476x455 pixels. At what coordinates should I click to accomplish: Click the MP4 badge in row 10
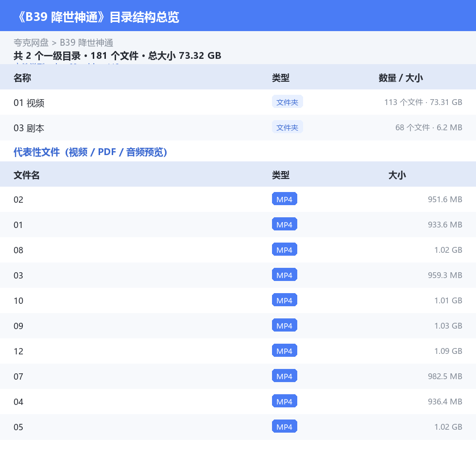click(x=285, y=300)
